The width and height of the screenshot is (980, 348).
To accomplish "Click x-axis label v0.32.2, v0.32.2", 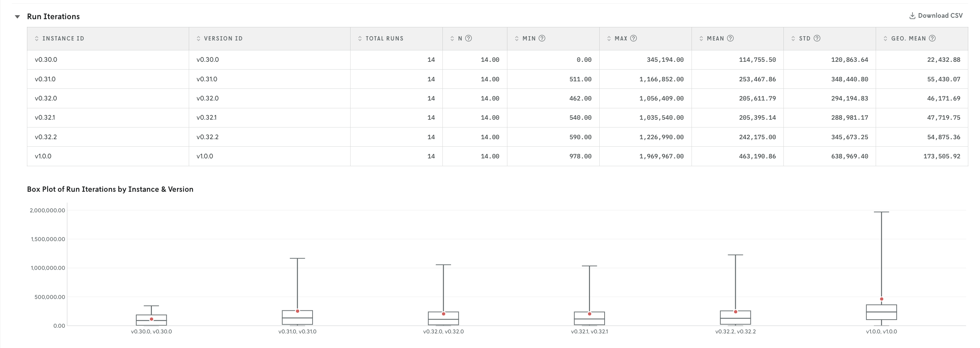I will click(x=736, y=332).
